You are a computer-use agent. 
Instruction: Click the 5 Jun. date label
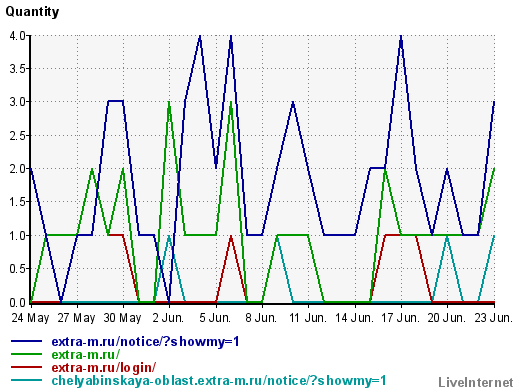pyautogui.click(x=215, y=318)
